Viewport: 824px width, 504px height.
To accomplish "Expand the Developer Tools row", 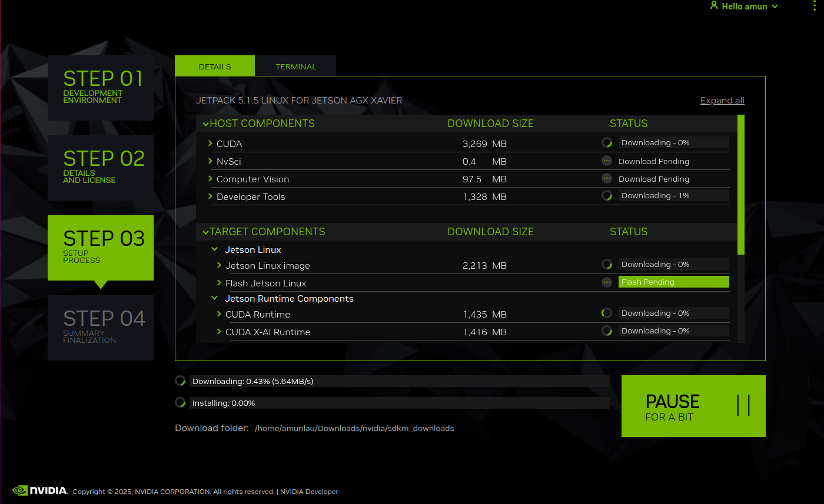I will click(210, 196).
